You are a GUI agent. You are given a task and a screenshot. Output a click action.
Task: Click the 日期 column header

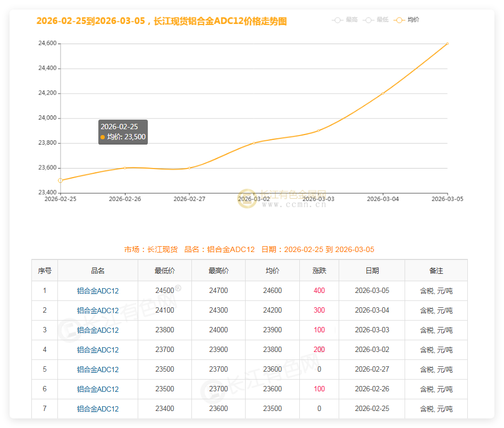[x=372, y=271]
